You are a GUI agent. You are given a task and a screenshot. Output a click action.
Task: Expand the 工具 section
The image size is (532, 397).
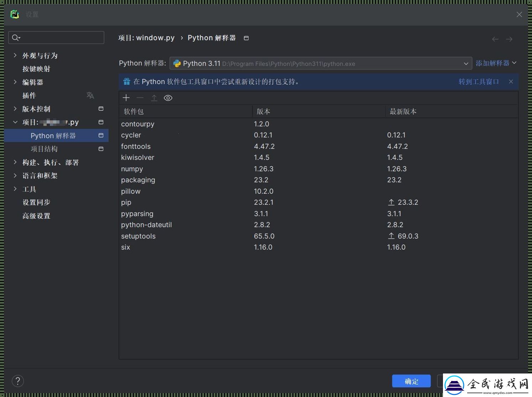[x=15, y=189]
